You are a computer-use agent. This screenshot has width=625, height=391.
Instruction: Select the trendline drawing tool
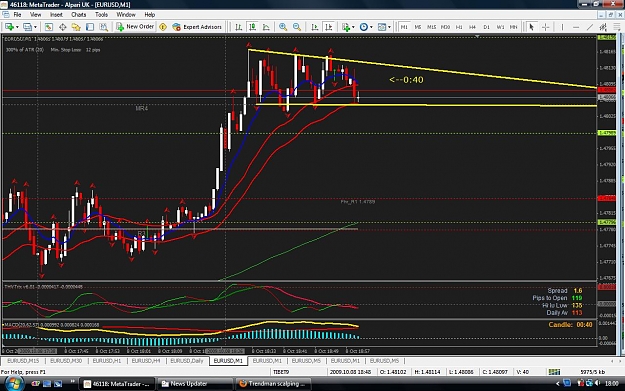click(590, 27)
